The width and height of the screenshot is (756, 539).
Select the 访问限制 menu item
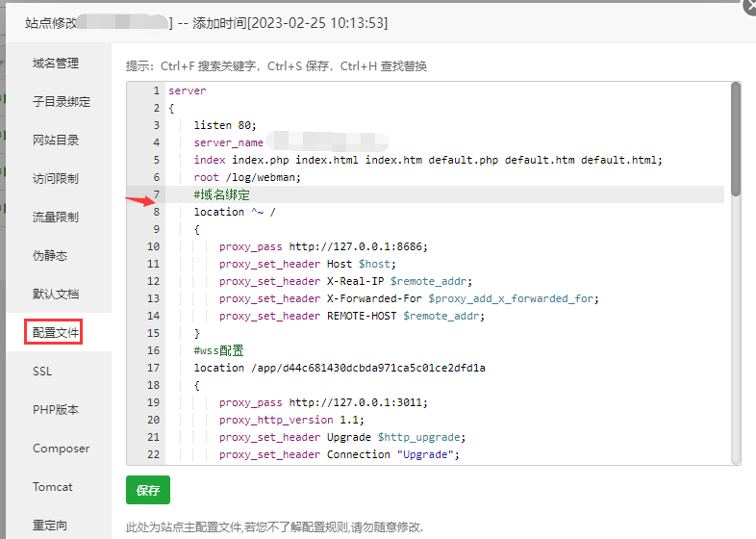[56, 178]
